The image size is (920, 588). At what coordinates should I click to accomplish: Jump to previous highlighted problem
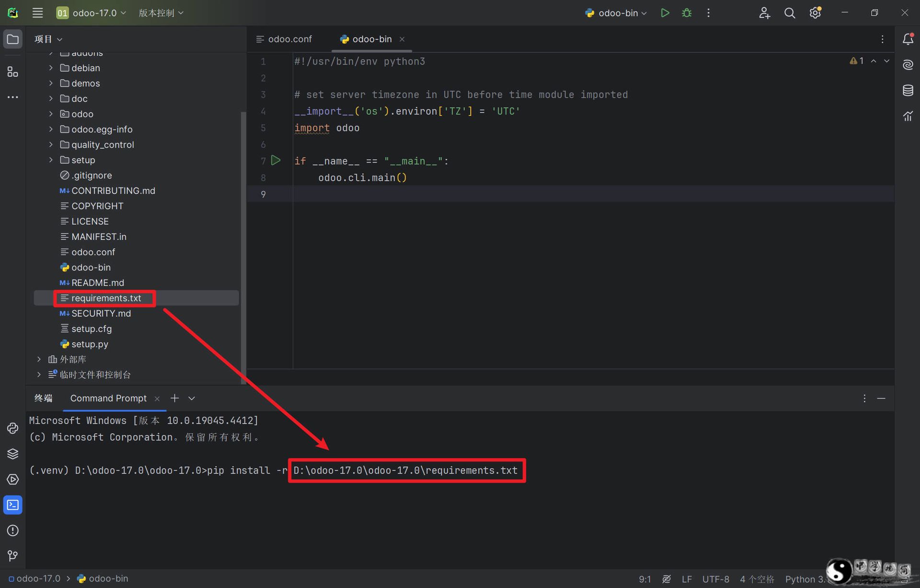pyautogui.click(x=874, y=61)
